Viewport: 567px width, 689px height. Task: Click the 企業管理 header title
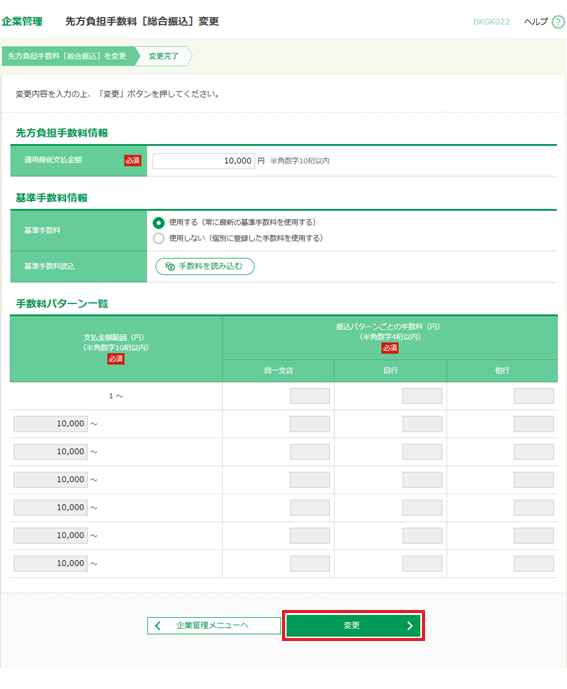pos(22,22)
